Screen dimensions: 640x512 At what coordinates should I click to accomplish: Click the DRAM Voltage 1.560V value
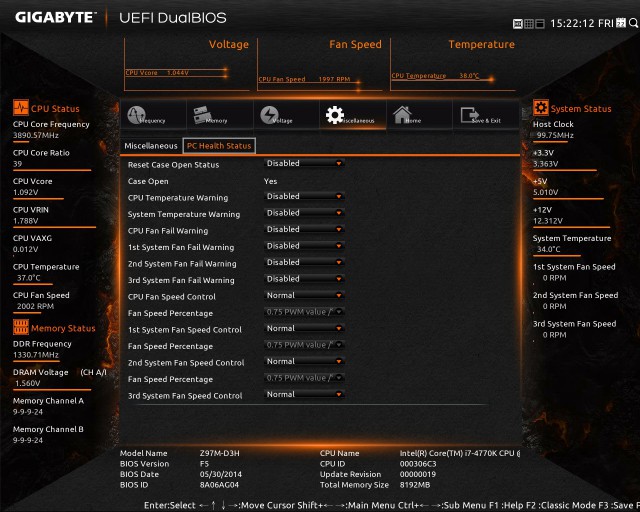28,383
